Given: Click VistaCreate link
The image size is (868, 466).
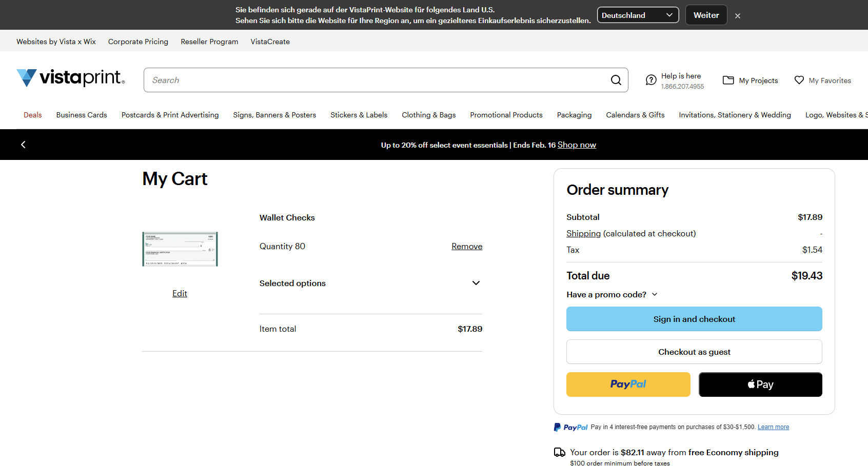Looking at the screenshot, I should click(x=270, y=42).
